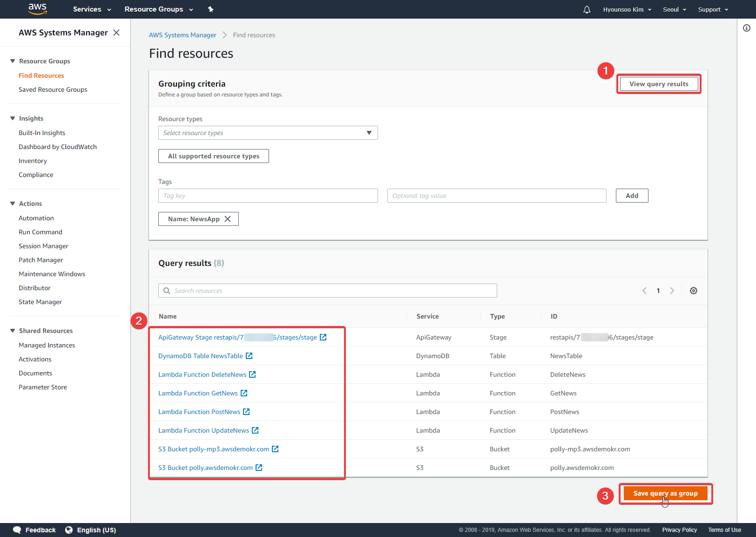
Task: Open Saved Resource Groups in sidebar
Action: tap(53, 89)
